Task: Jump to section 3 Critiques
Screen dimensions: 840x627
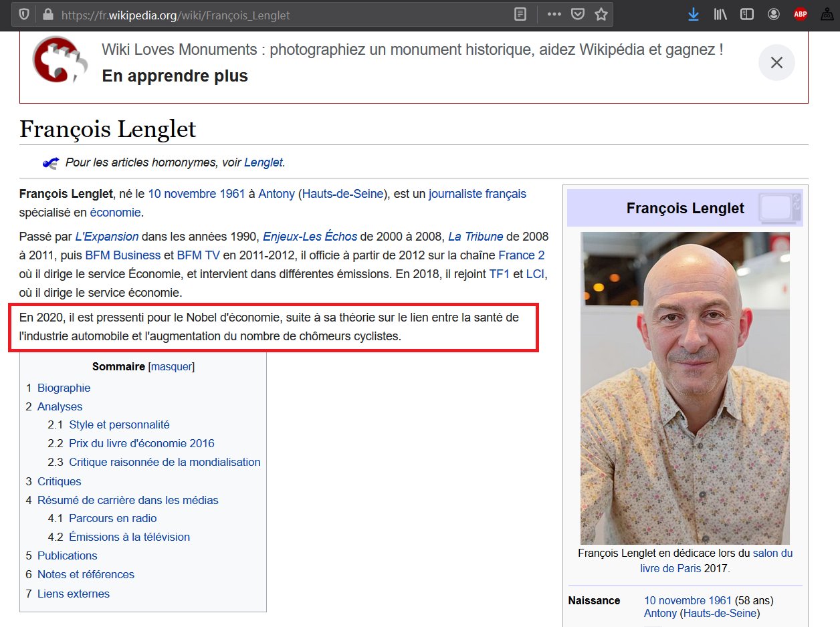Action: coord(60,481)
